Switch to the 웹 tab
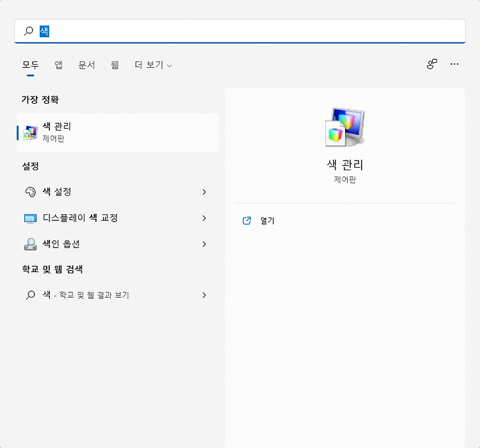Screen dimensions: 480x448 [x=115, y=65]
